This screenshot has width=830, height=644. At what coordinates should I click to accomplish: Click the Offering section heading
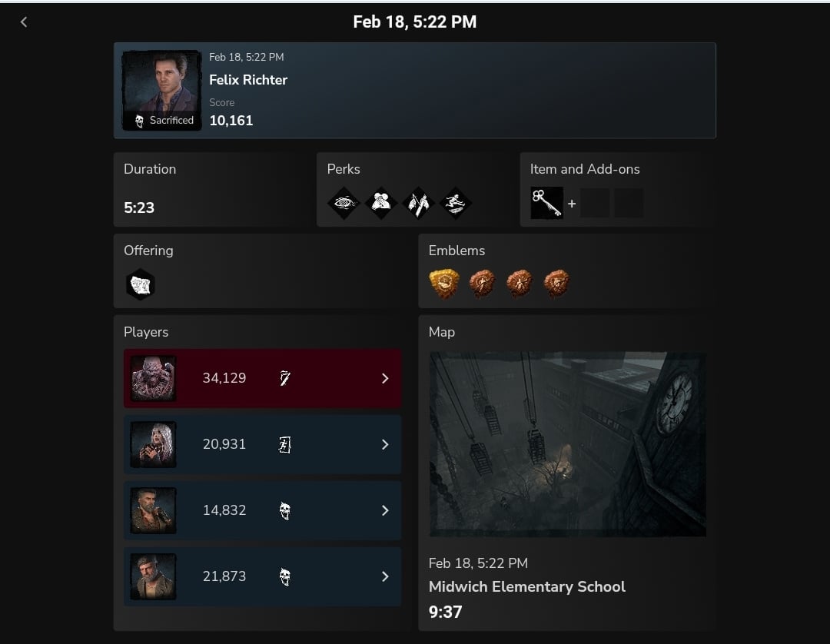tap(149, 251)
